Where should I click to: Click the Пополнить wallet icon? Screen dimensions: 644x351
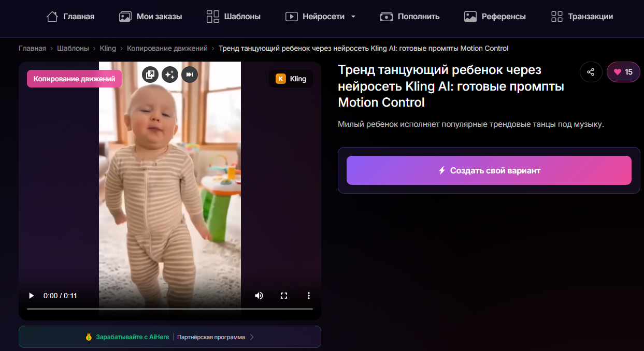386,16
